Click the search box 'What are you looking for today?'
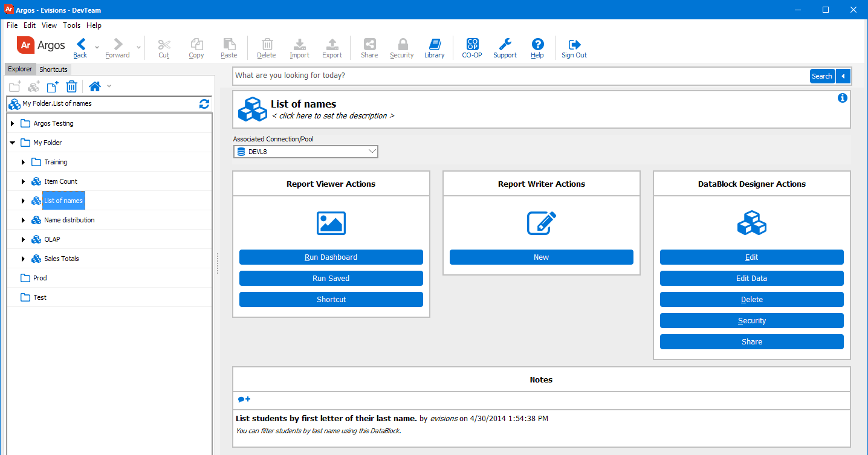This screenshot has width=868, height=455. tap(521, 76)
